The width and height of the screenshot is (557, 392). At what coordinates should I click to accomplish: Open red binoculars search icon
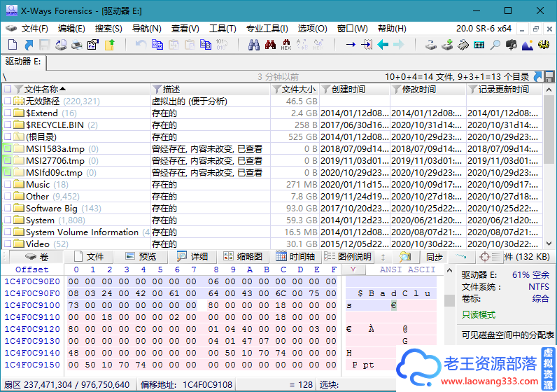270,45
